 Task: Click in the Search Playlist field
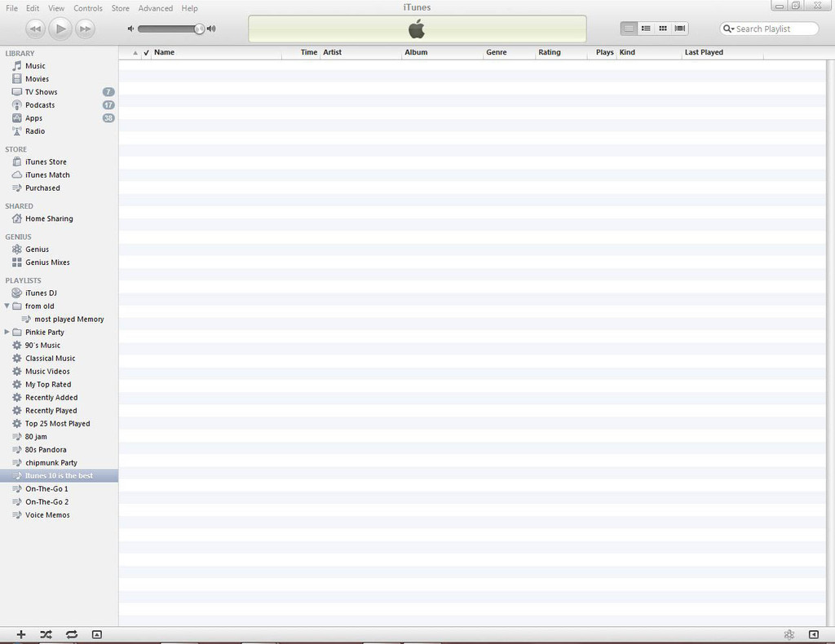(x=769, y=29)
